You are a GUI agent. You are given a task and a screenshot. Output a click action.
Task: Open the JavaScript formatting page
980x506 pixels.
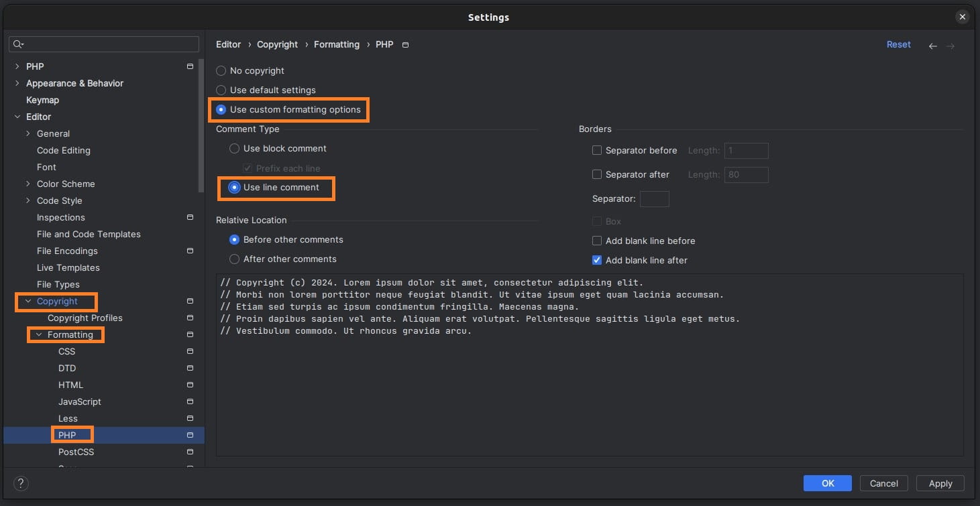click(x=80, y=401)
